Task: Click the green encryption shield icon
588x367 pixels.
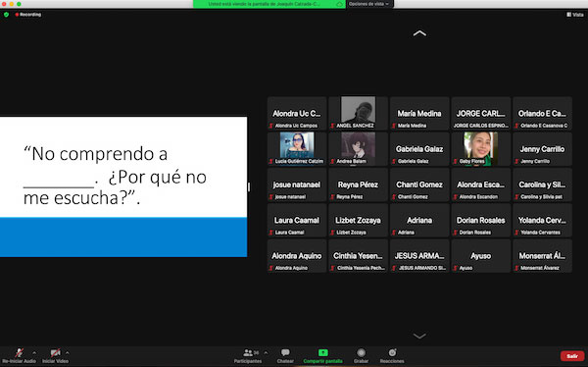Action: (x=6, y=15)
